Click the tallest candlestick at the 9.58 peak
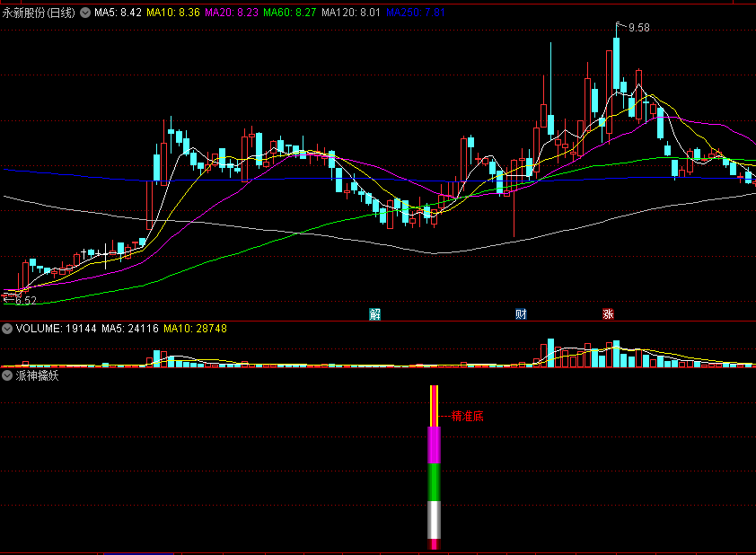The width and height of the screenshot is (756, 555). 617,63
